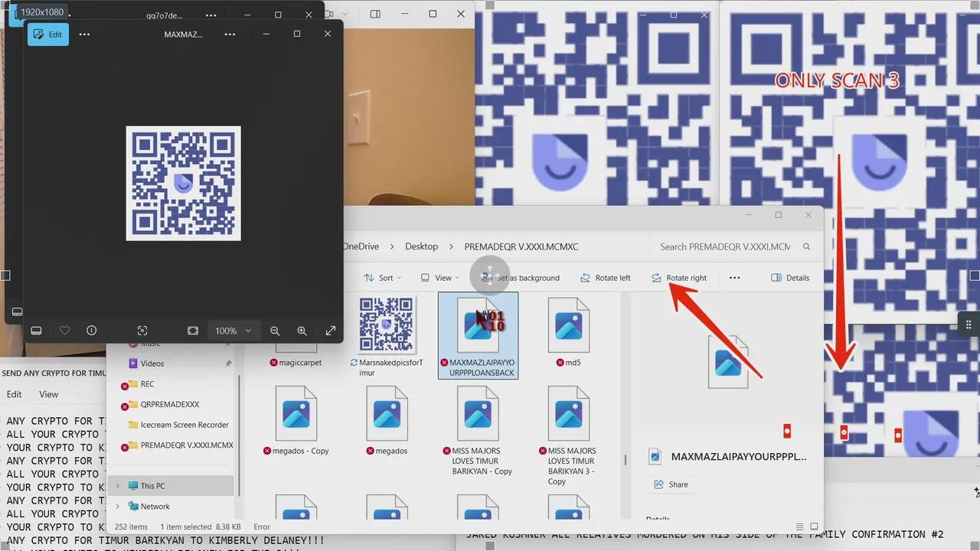Select the MAXMAZLAIPAYYOURPPPLOANSBACK file
980x551 pixels.
(x=478, y=335)
